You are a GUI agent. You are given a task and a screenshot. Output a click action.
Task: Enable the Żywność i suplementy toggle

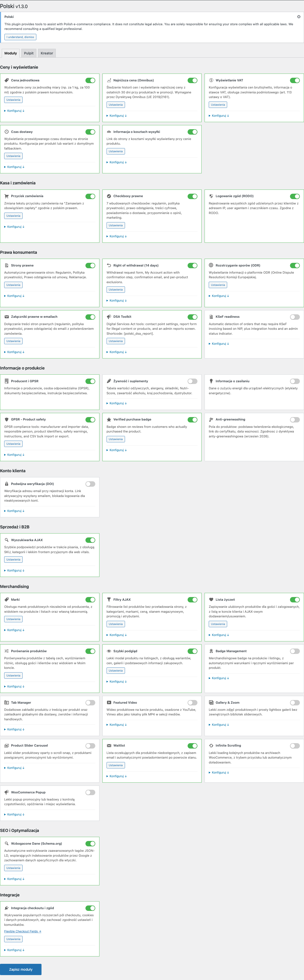(192, 381)
